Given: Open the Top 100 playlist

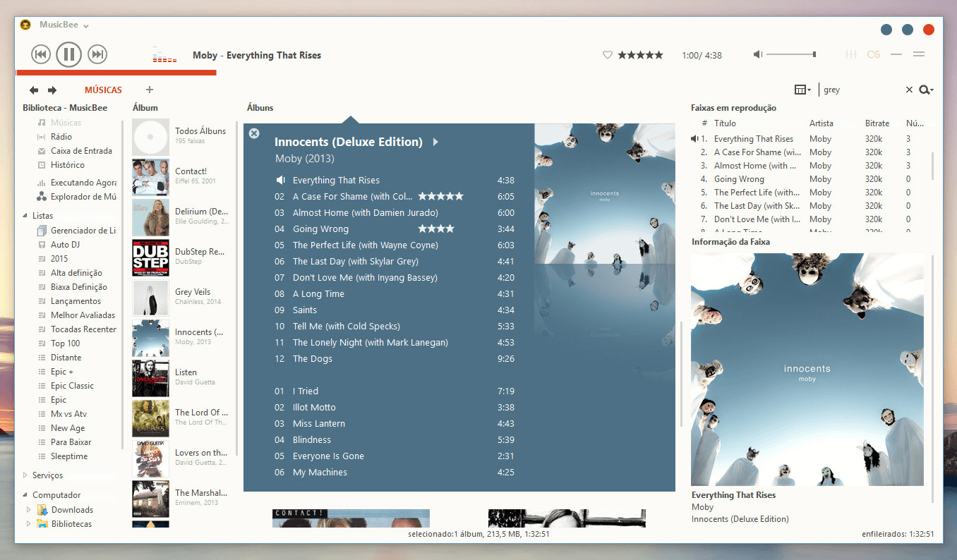Looking at the screenshot, I should pyautogui.click(x=65, y=343).
